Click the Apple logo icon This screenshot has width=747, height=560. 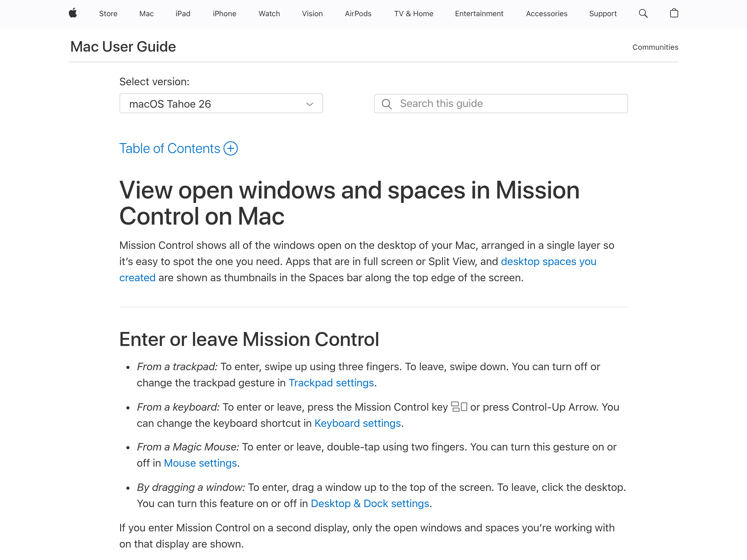point(73,13)
